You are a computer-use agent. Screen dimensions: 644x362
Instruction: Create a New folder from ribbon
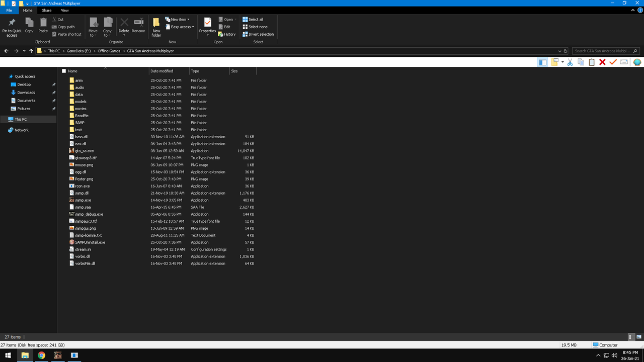156,27
